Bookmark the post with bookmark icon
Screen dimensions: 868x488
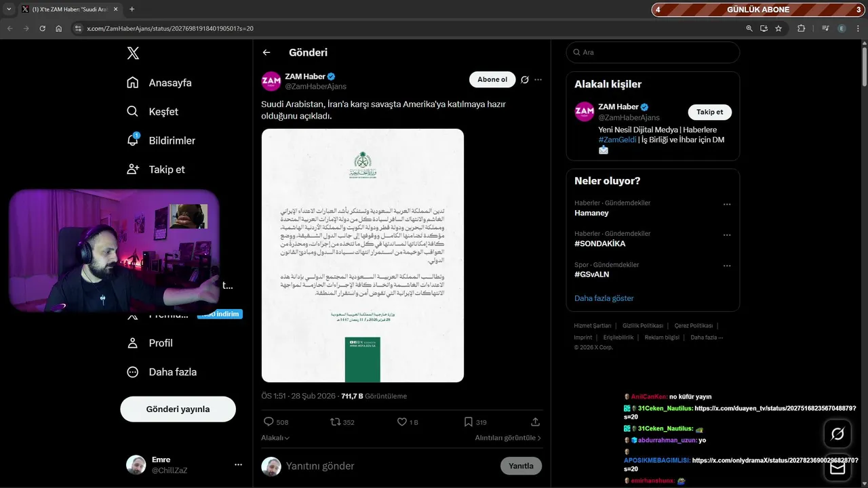tap(468, 422)
